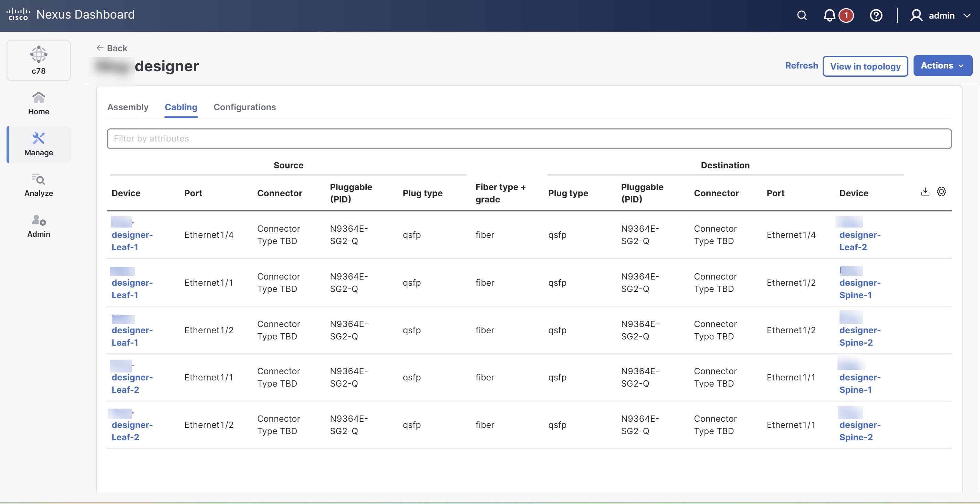Select the Manage sidebar item
The image size is (980, 504).
coord(39,144)
